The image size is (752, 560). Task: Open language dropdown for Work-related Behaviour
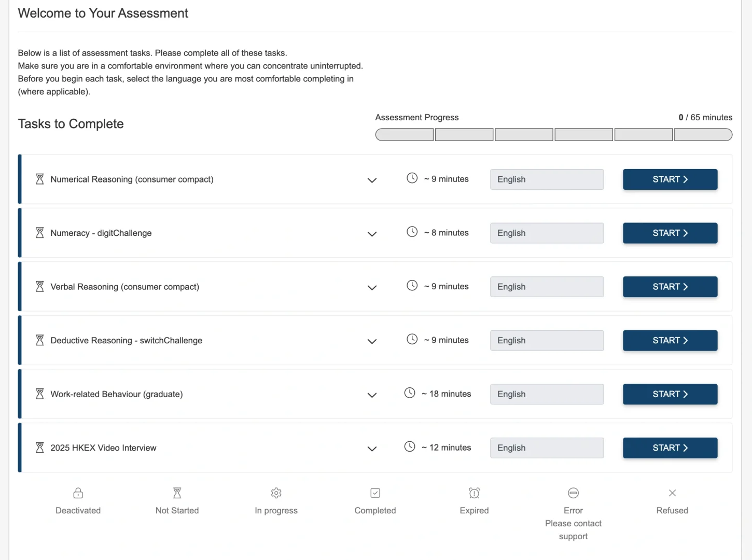tap(547, 394)
